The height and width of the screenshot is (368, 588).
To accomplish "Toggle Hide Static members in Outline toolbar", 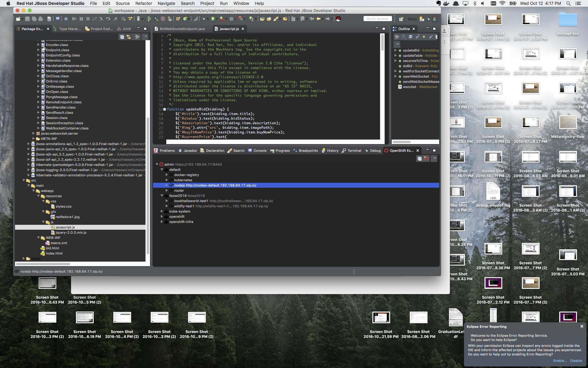I will click(417, 37).
